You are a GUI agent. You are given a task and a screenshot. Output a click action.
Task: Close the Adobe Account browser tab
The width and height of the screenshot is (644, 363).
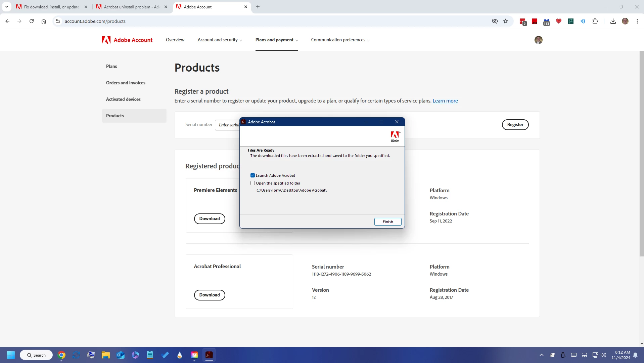point(246,7)
